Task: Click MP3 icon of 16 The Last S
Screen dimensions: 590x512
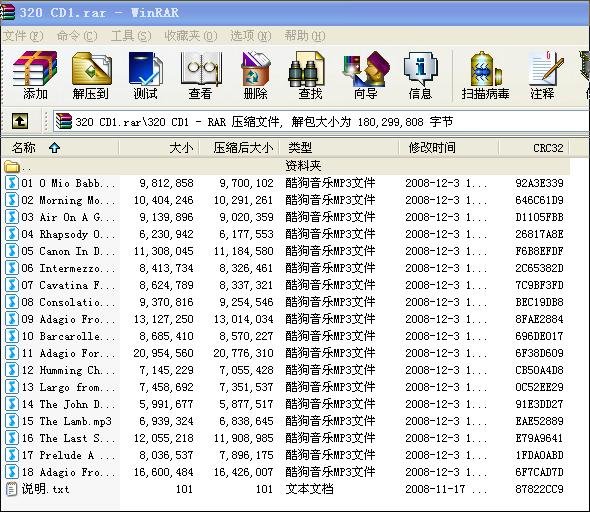Action: [x=12, y=438]
